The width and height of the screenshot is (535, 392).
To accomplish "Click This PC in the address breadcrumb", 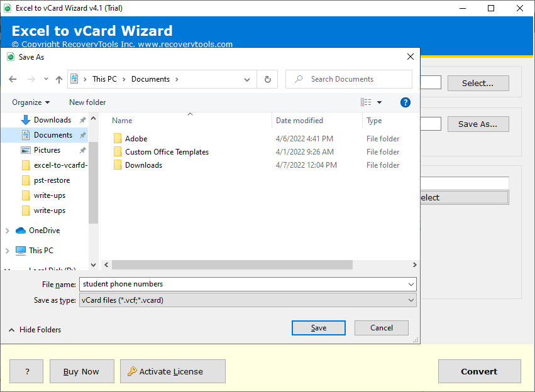I will 104,79.
